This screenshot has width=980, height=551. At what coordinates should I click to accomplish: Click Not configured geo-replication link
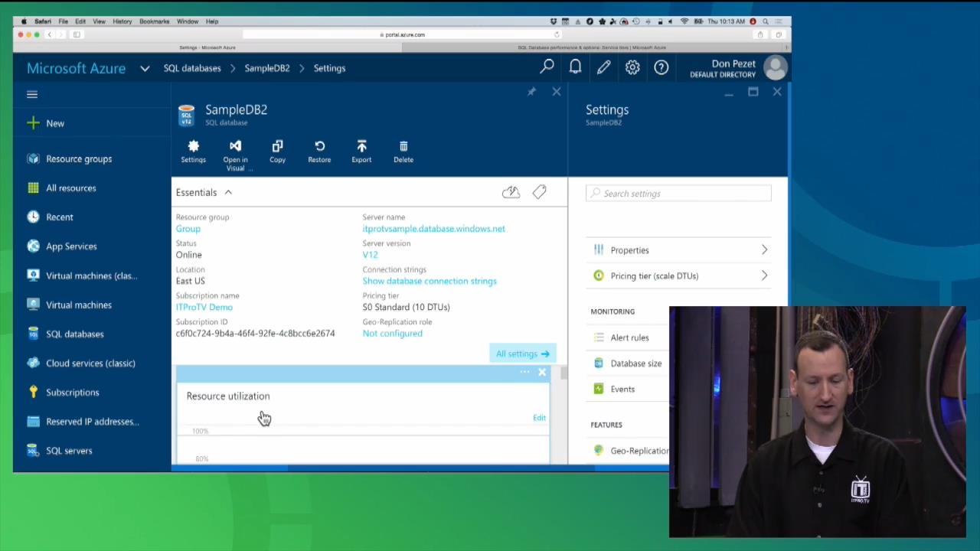tap(392, 333)
